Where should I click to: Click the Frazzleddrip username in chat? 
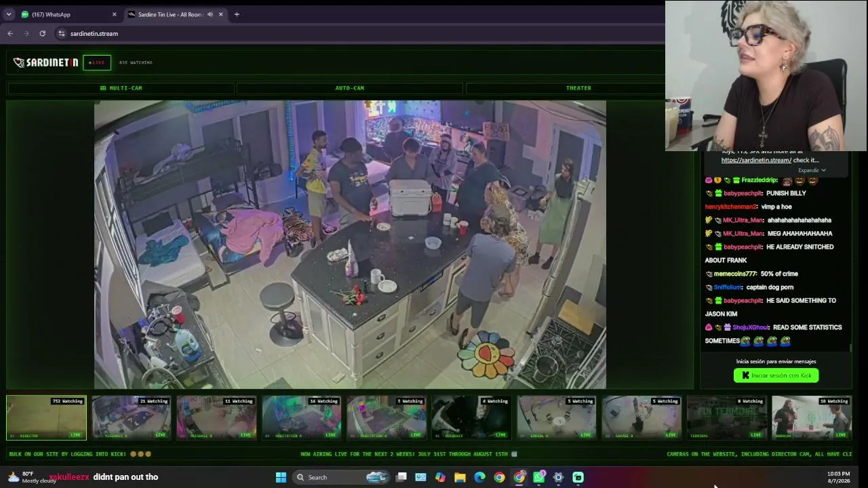759,180
